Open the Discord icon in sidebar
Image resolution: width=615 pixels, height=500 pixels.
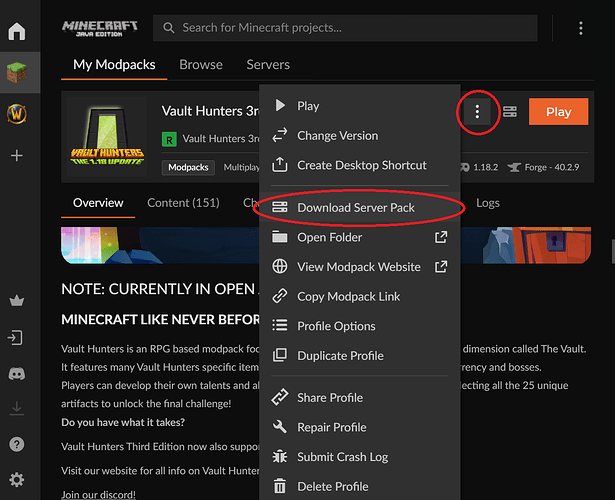pyautogui.click(x=16, y=374)
